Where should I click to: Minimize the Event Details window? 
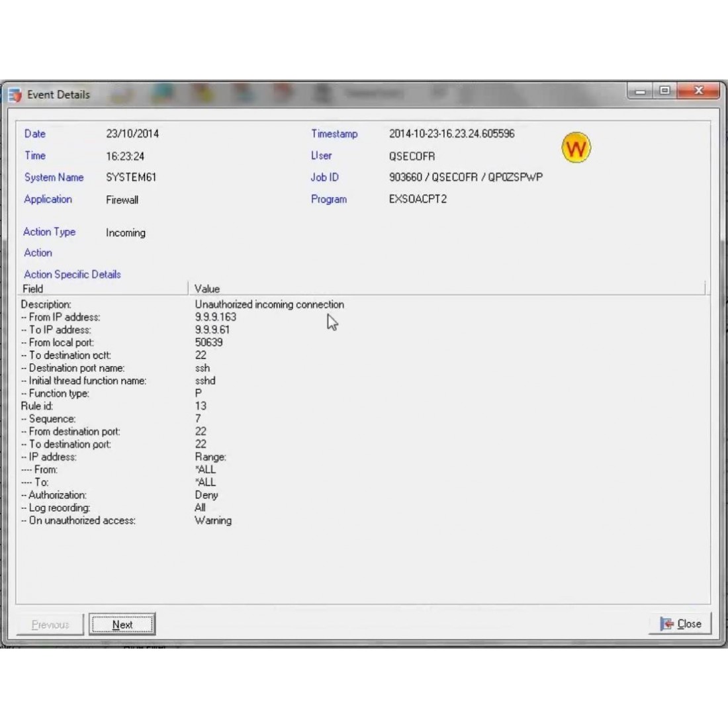coord(640,91)
